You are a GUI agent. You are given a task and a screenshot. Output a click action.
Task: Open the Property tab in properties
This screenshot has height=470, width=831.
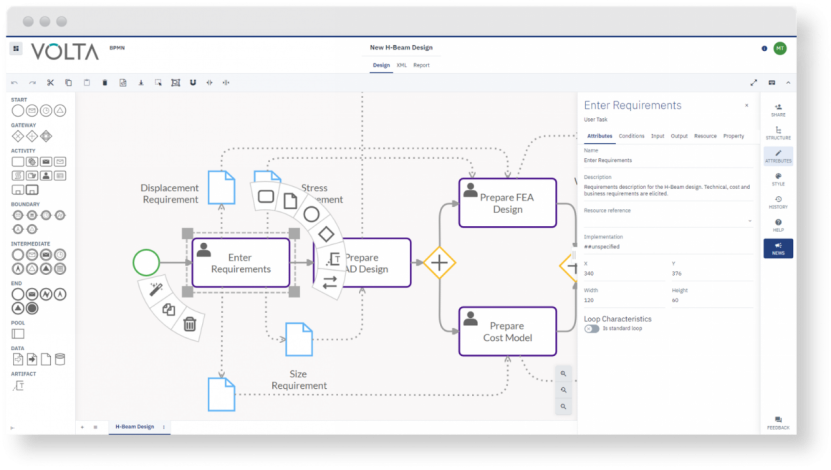pos(733,136)
